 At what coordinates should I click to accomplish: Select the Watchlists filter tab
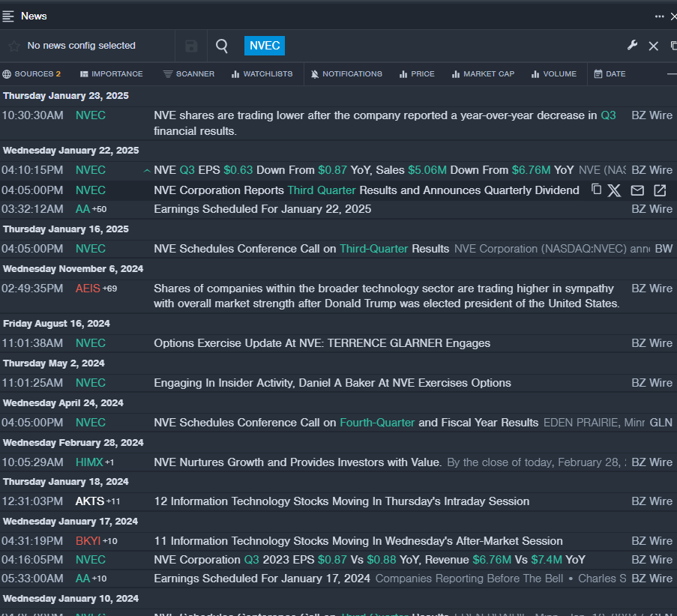262,74
